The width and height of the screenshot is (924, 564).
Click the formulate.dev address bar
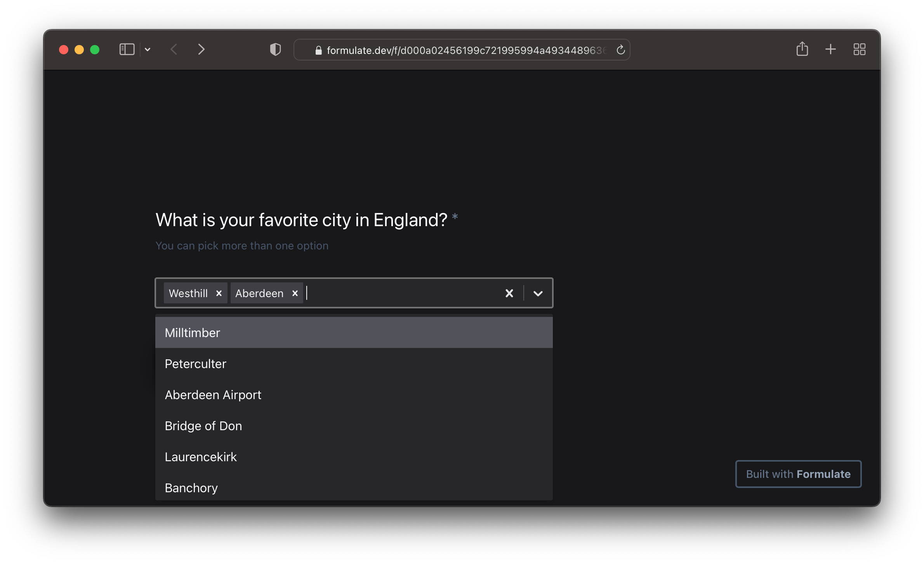click(462, 50)
